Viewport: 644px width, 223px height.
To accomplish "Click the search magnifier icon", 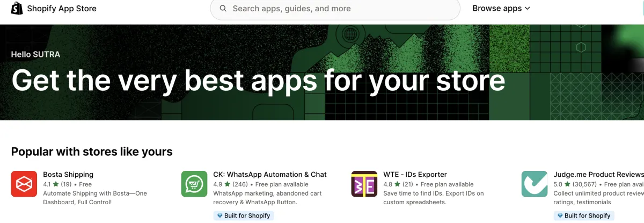I will (222, 9).
